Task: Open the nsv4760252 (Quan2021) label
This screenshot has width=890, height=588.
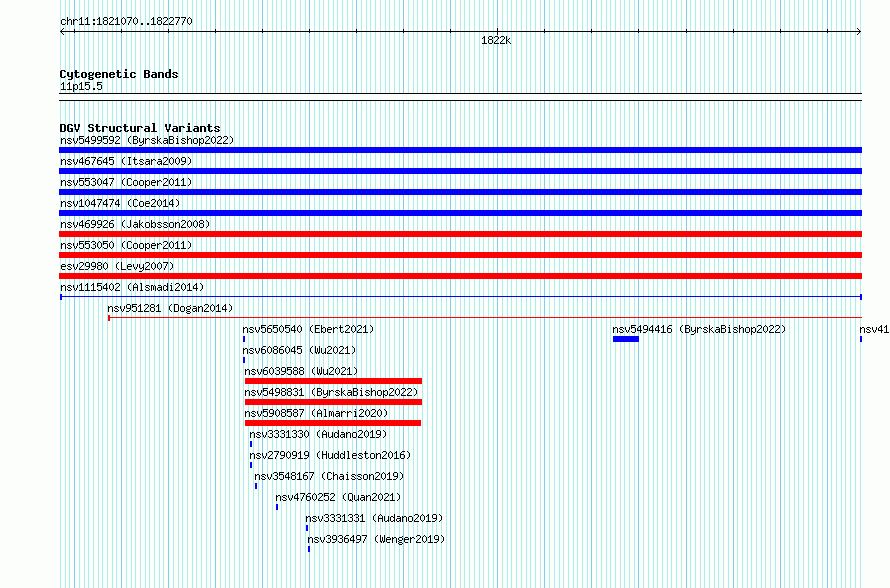Action: [x=338, y=497]
